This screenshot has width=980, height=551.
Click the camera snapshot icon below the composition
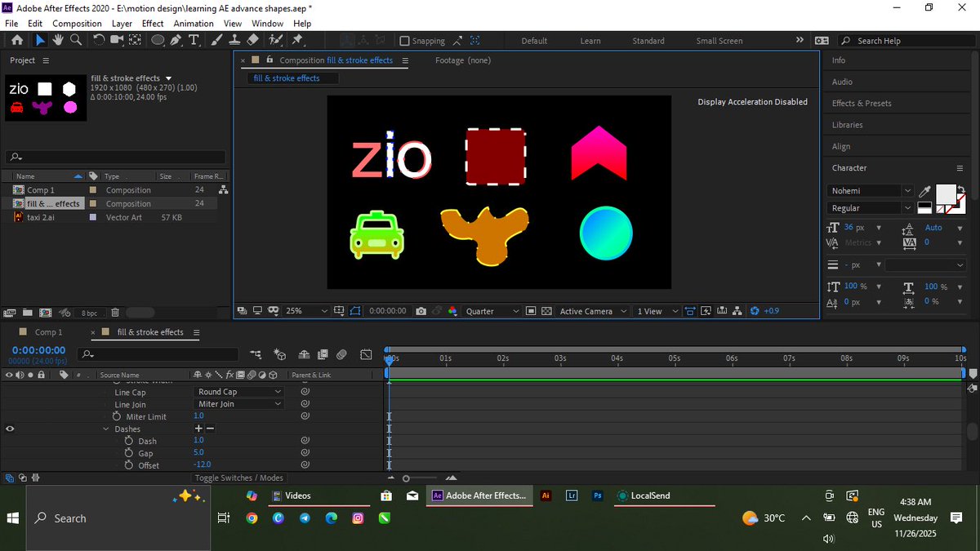(x=421, y=311)
